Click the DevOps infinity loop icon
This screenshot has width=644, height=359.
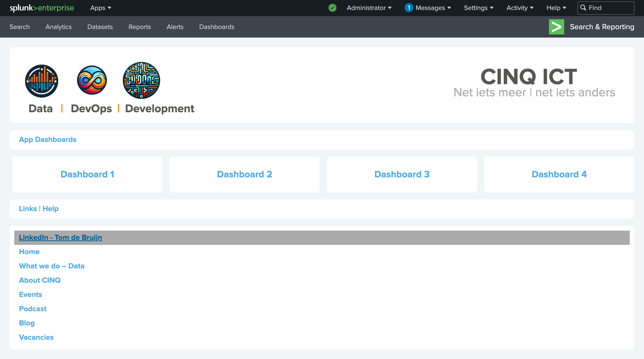coord(92,80)
